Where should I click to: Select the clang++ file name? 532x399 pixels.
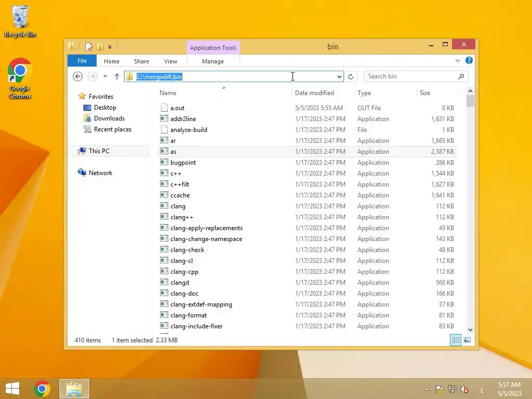182,217
